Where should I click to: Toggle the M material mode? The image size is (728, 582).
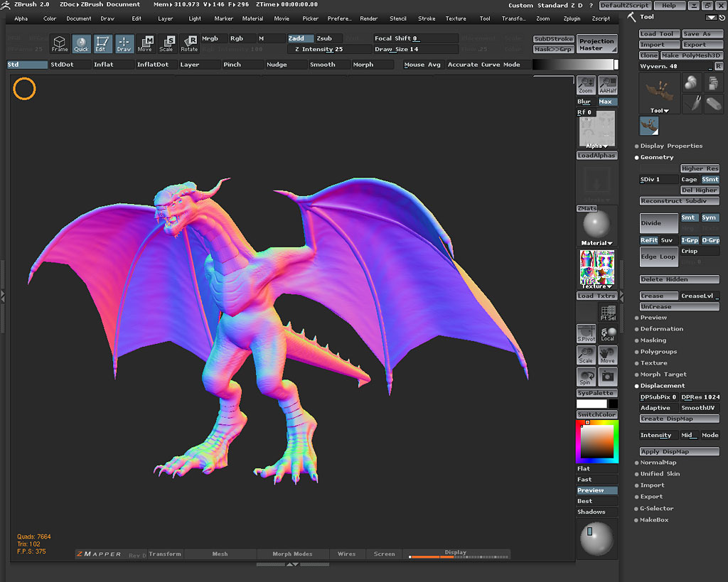[271, 38]
